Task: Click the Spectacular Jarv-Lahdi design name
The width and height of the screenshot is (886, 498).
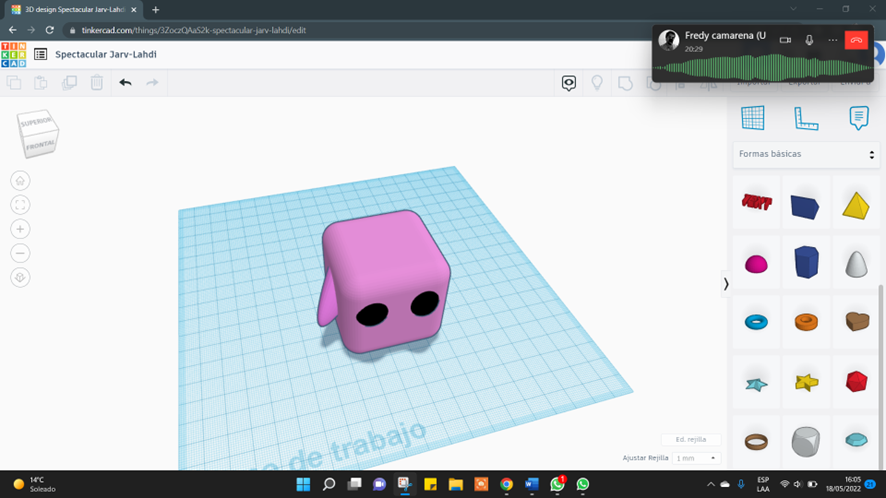Action: (106, 54)
